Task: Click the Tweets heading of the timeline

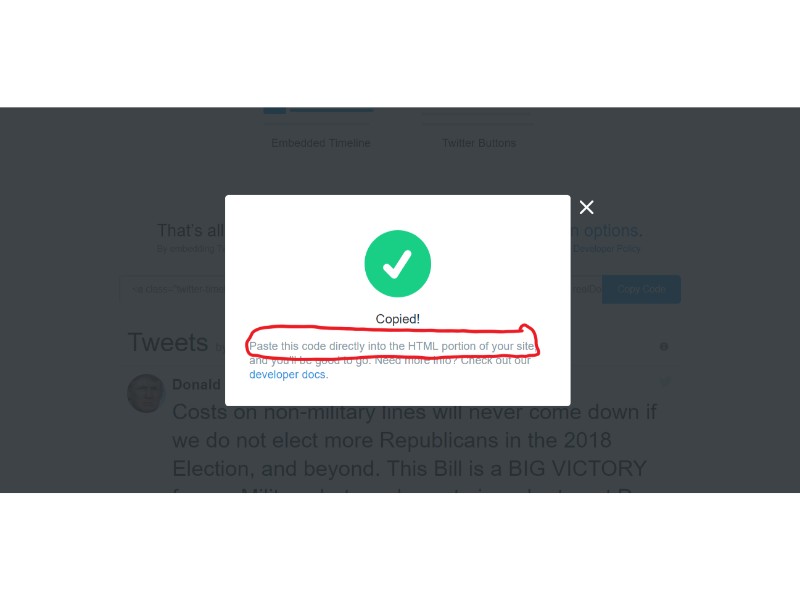Action: click(x=168, y=342)
